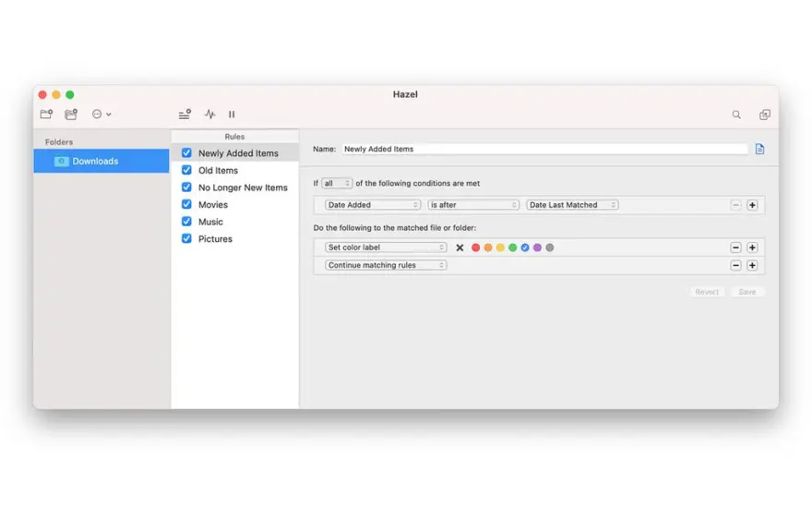The image size is (812, 508).
Task: Select the Newly Added Items rule row
Action: tap(234, 153)
